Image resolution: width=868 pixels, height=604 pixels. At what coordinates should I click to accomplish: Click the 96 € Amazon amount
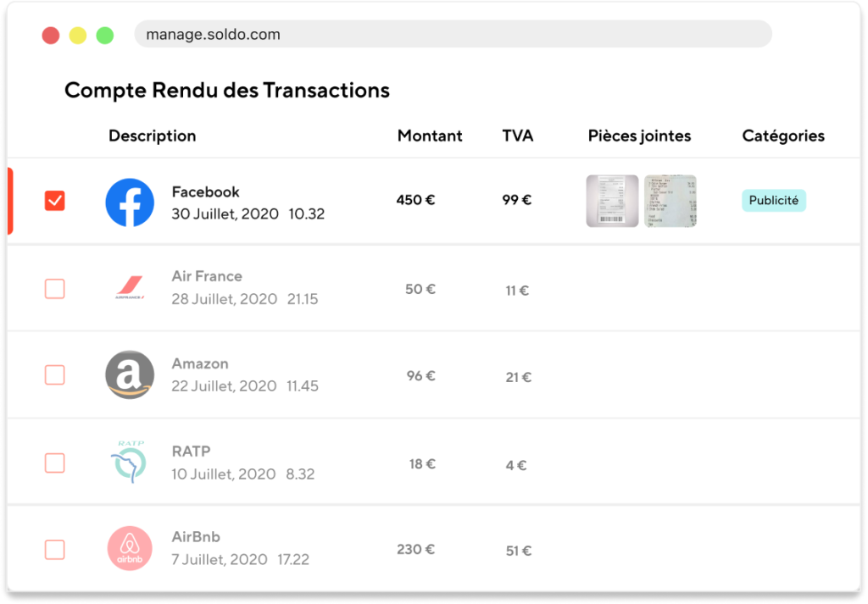click(420, 376)
